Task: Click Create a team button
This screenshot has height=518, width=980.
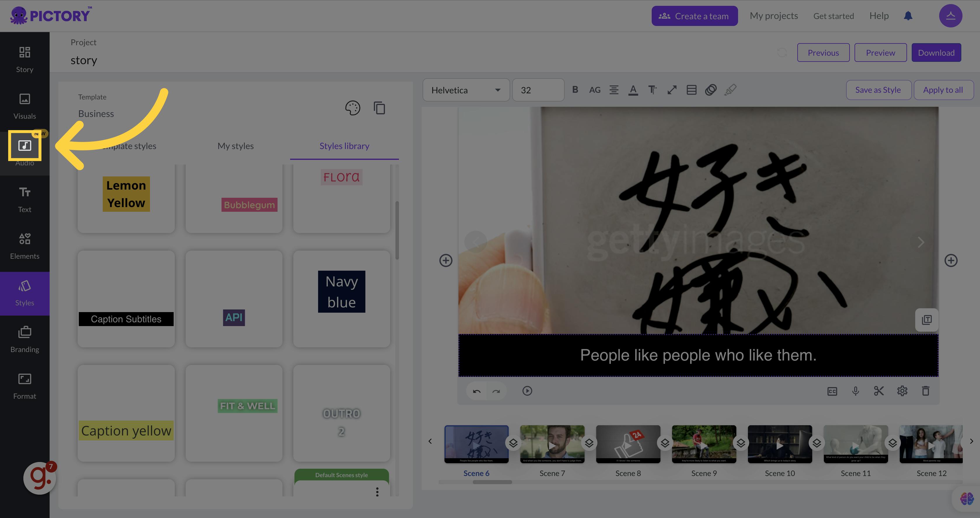Action: 694,16
